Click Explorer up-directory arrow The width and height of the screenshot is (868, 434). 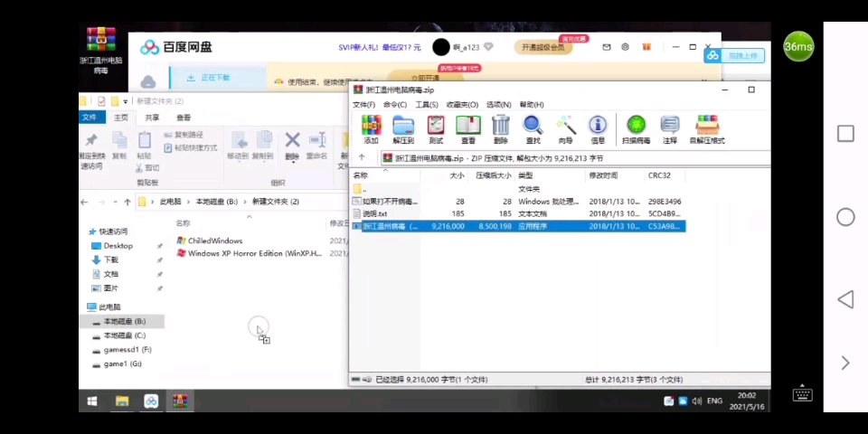127,202
